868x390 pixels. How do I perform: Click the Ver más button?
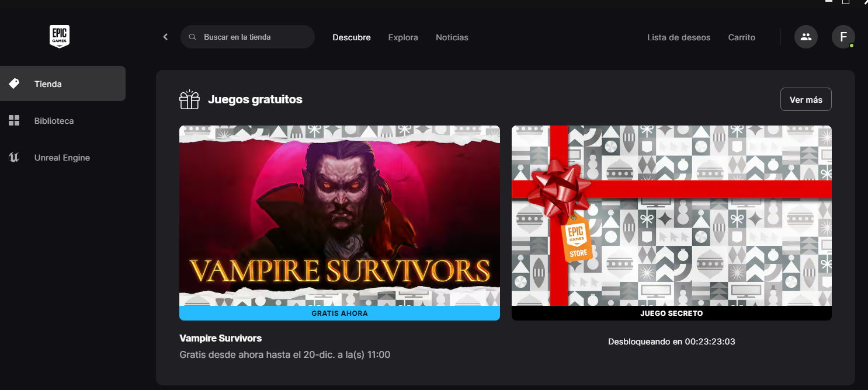click(x=806, y=99)
